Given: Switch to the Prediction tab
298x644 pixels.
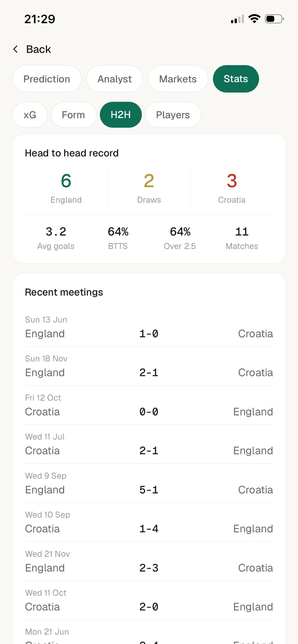Looking at the screenshot, I should 47,79.
